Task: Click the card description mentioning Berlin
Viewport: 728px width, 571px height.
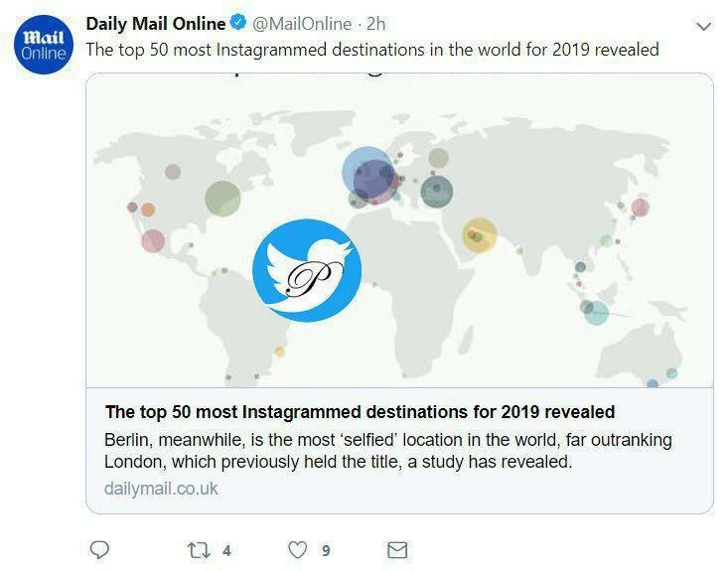Action: [387, 451]
